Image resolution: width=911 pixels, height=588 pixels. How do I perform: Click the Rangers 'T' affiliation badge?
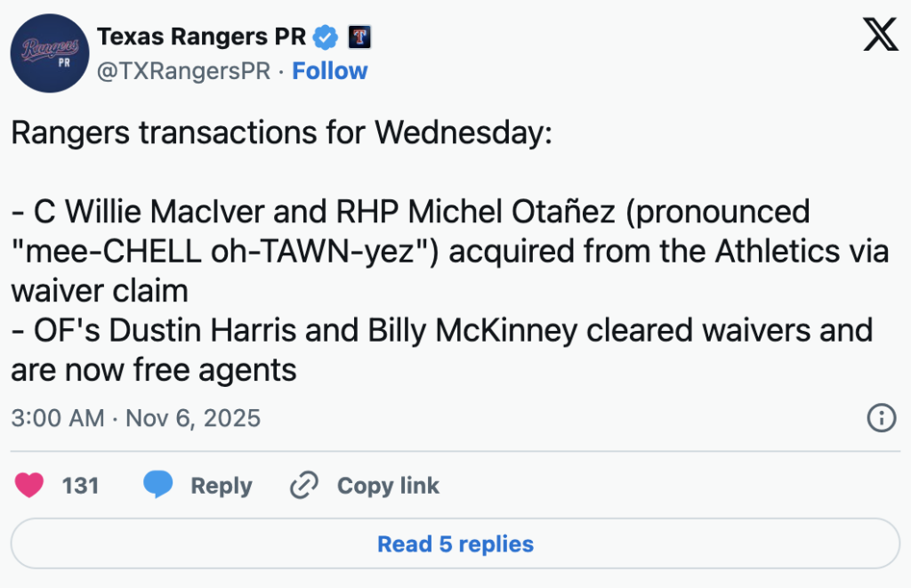tap(359, 37)
